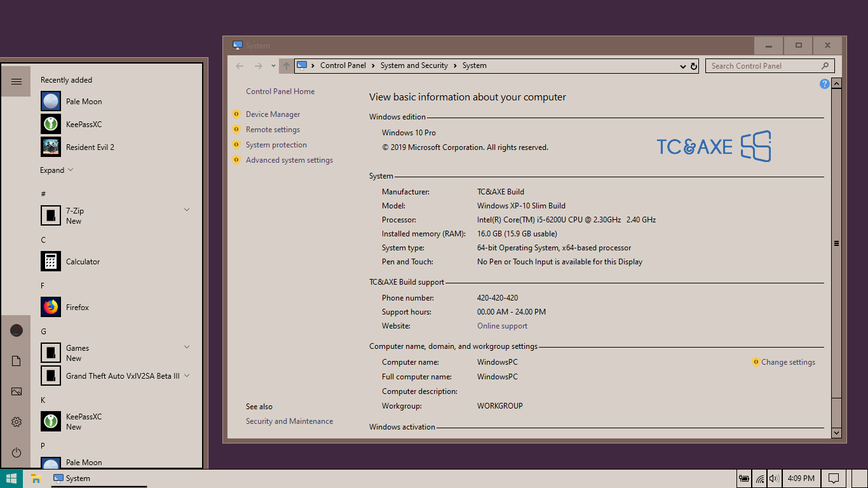Expand the 7-Zip Start menu entry
868x488 pixels.
[186, 210]
